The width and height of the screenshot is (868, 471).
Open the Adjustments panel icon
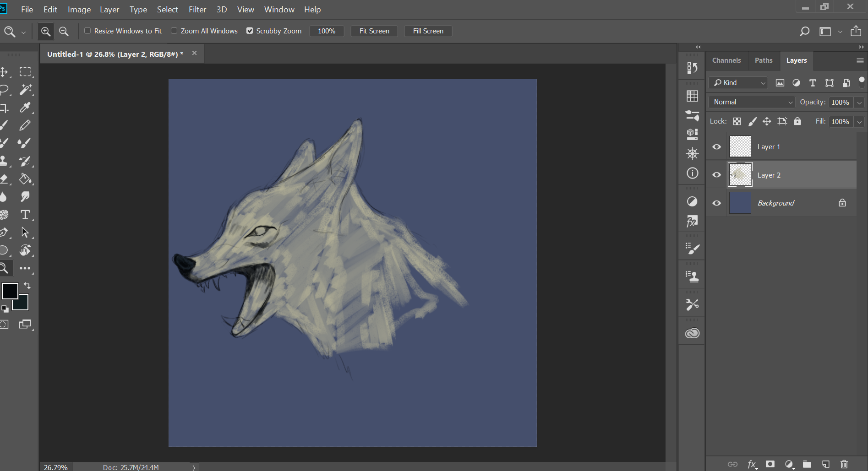[692, 201]
